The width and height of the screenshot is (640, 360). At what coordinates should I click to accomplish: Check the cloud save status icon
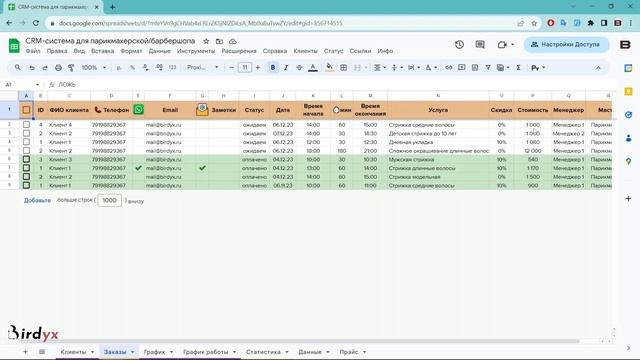tap(233, 41)
